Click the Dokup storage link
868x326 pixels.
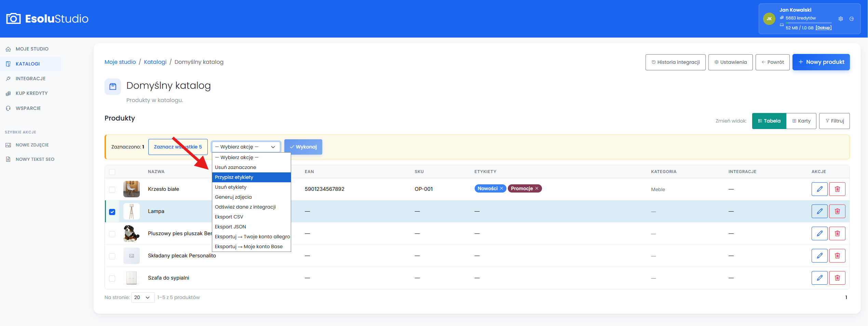click(x=824, y=28)
